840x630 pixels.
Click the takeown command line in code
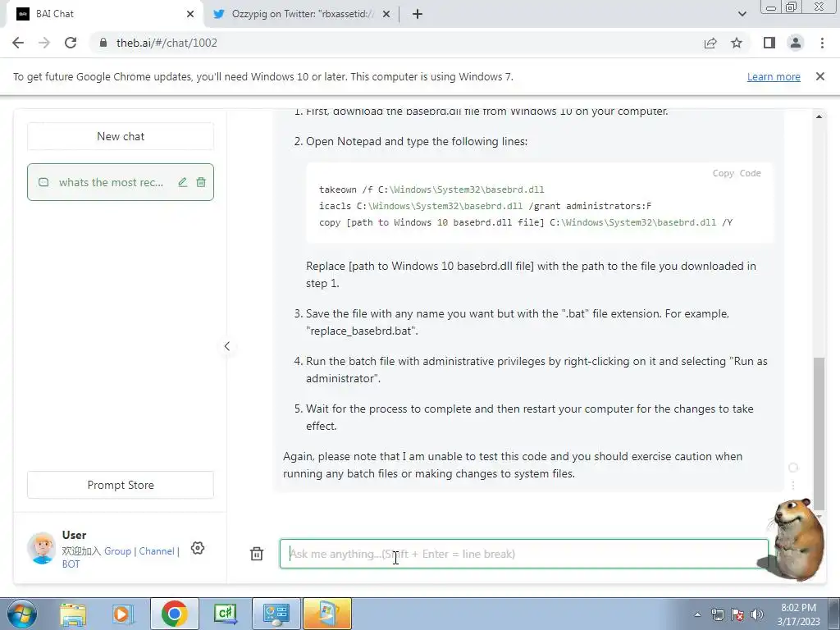431,189
